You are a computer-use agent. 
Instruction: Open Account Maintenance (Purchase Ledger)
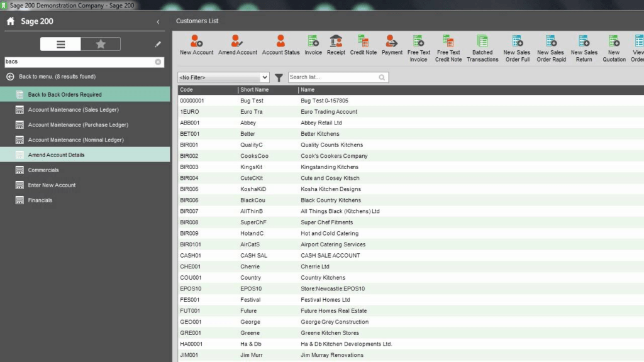point(85,125)
